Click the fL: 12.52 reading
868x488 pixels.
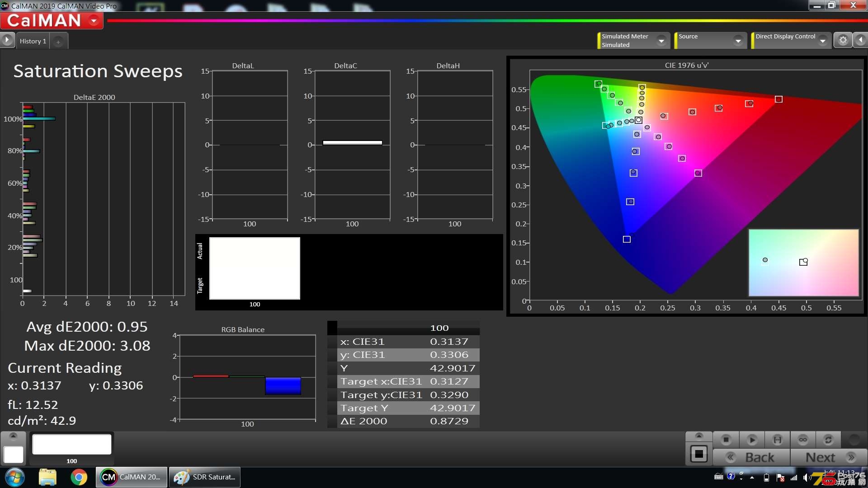tap(33, 405)
